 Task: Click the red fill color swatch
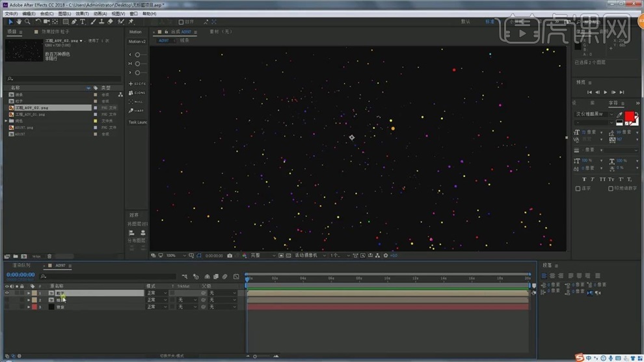[x=629, y=117]
